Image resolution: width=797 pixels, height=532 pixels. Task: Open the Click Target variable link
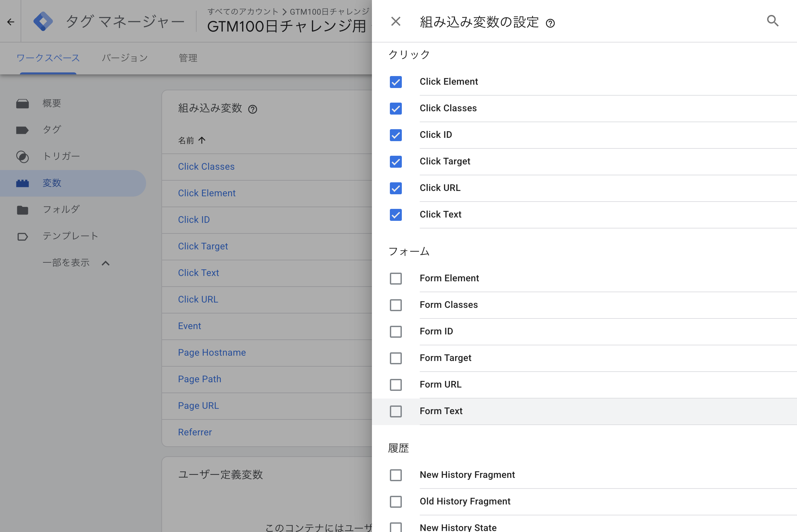pyautogui.click(x=203, y=246)
